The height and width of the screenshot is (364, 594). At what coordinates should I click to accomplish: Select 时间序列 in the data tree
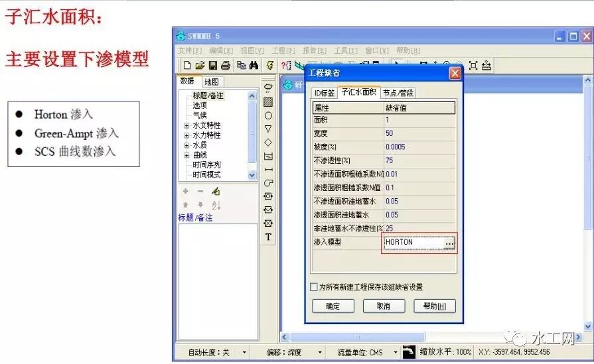click(206, 164)
